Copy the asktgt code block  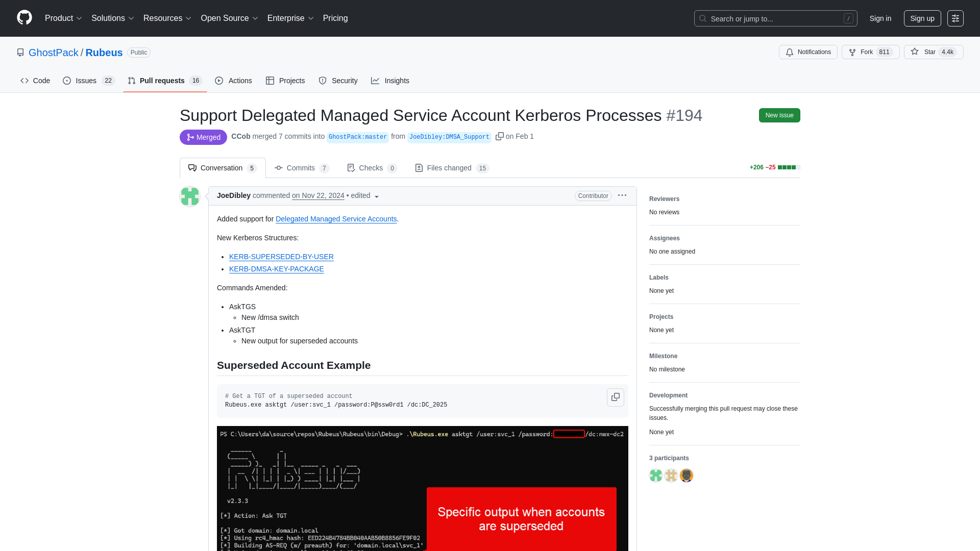(616, 397)
